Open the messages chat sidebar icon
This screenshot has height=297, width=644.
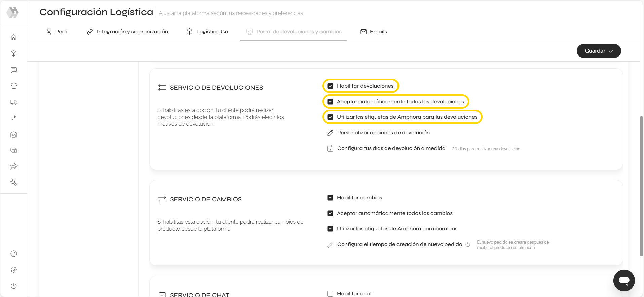[14, 70]
